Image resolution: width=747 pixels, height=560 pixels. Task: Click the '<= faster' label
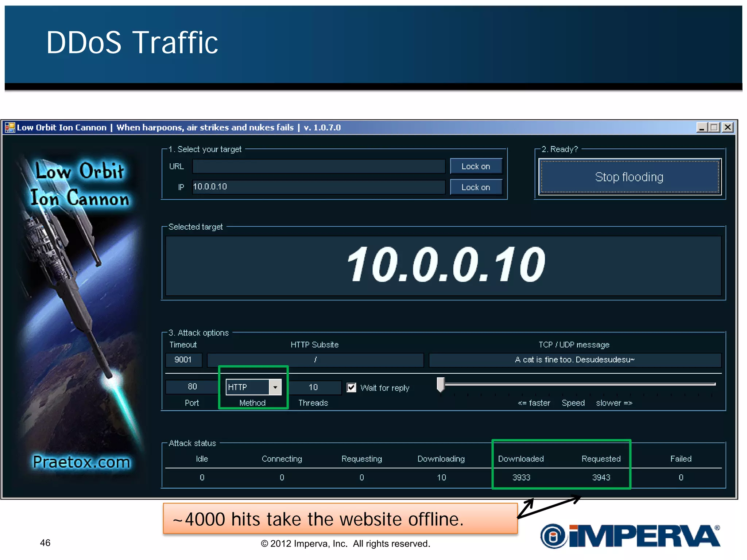tap(534, 403)
